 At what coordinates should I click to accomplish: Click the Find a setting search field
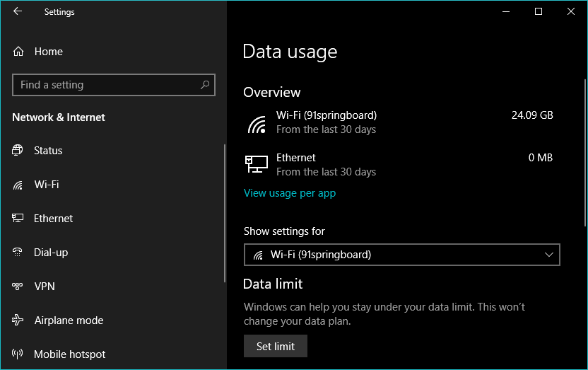(106, 85)
